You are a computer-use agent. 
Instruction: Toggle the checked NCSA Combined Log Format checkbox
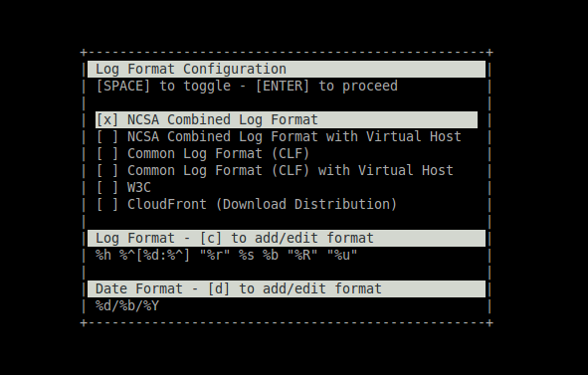(107, 120)
